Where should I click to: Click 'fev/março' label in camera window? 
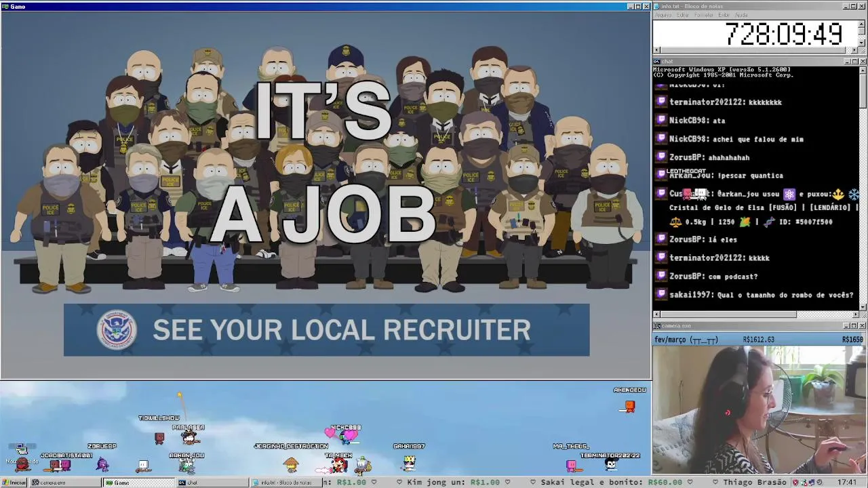click(671, 339)
